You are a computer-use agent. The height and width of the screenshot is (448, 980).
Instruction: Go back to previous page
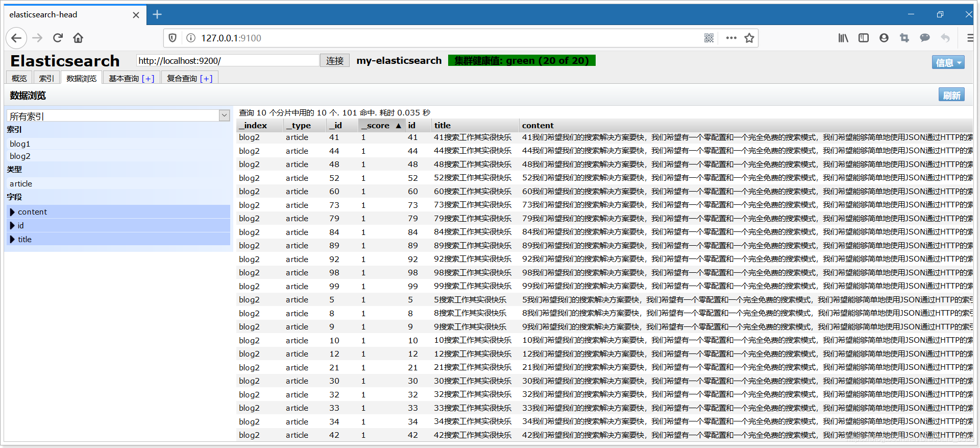click(16, 38)
